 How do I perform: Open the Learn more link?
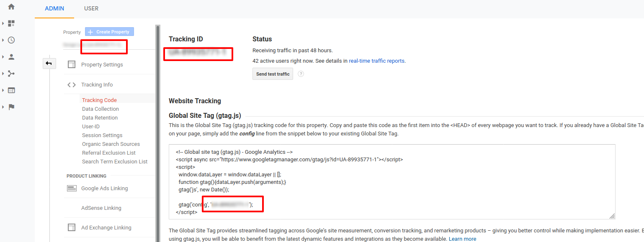click(462, 239)
